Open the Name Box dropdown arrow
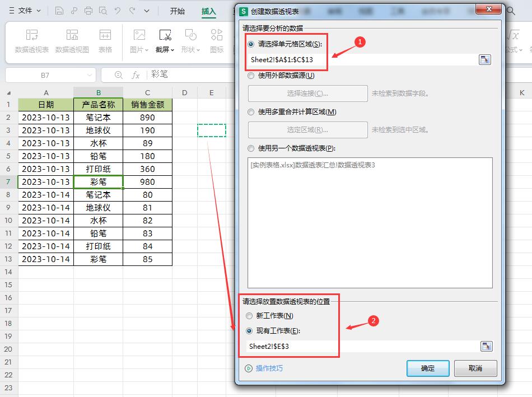 coord(90,75)
